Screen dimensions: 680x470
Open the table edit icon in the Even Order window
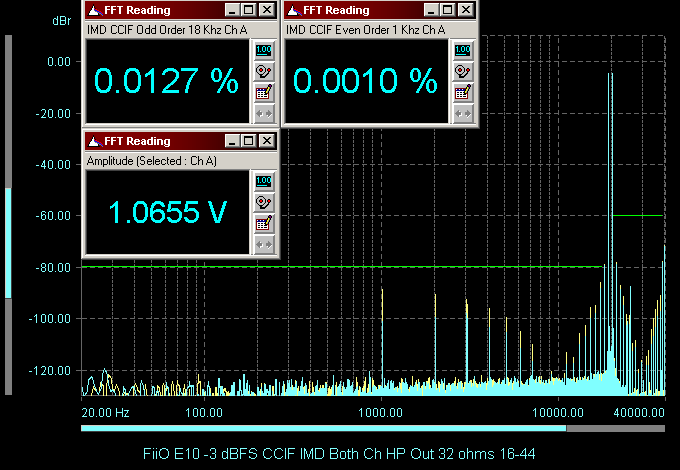coord(461,92)
